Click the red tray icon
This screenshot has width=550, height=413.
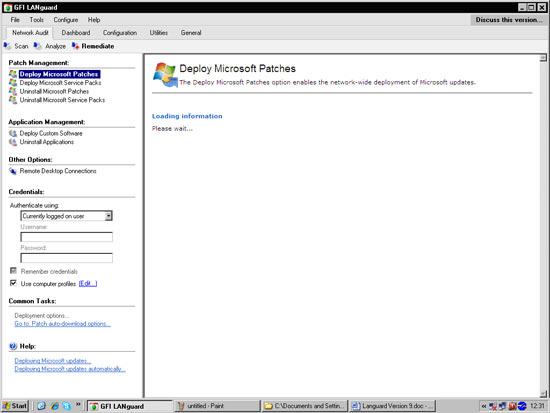tap(512, 406)
